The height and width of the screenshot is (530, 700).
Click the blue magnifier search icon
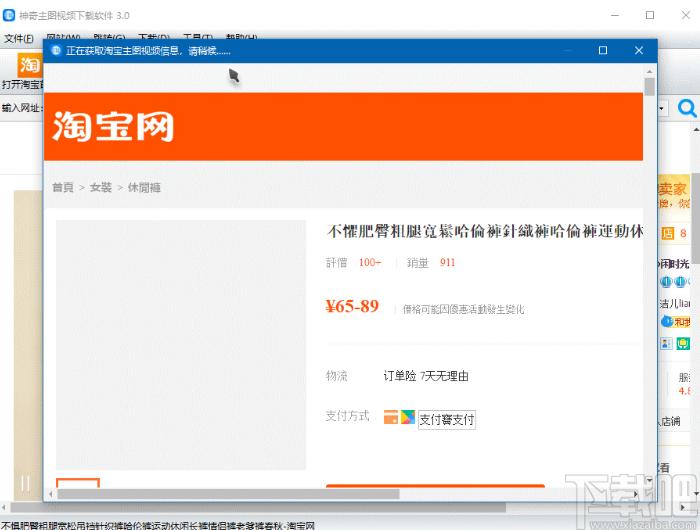click(687, 108)
